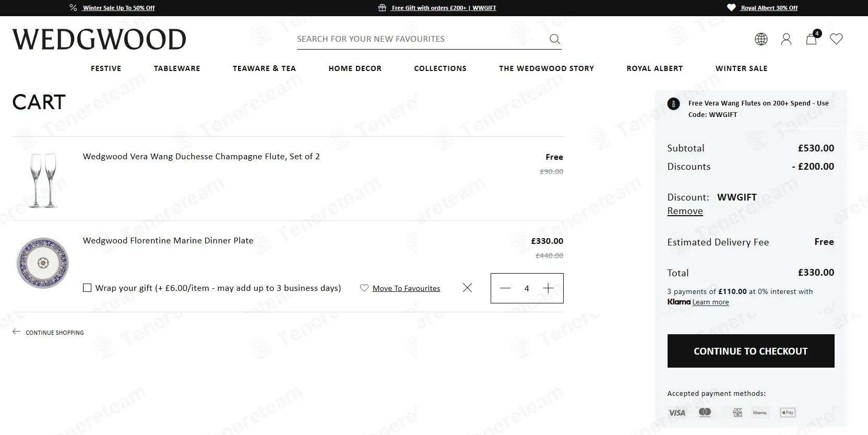The width and height of the screenshot is (868, 435).
Task: Open the Teaware & Tea menu
Action: [264, 68]
